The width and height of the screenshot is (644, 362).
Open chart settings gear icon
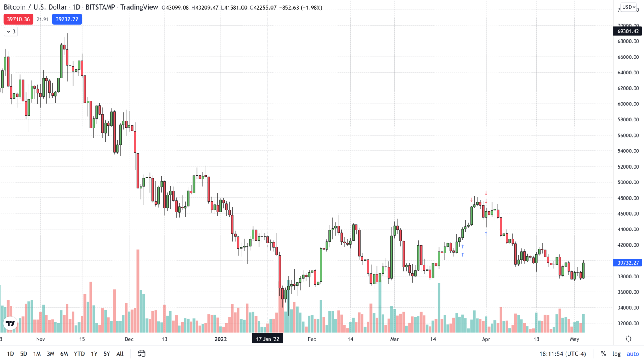tap(628, 339)
